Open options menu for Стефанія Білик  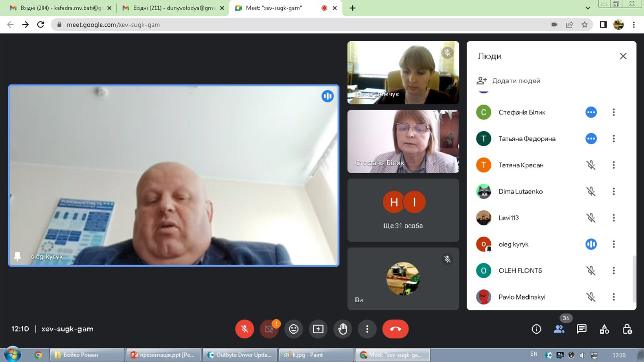point(614,112)
